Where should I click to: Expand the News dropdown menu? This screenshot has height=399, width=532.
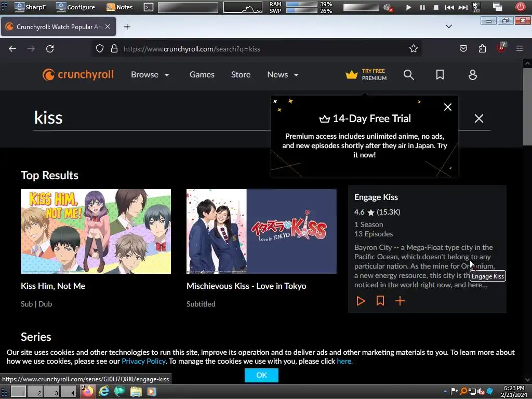[x=283, y=75]
